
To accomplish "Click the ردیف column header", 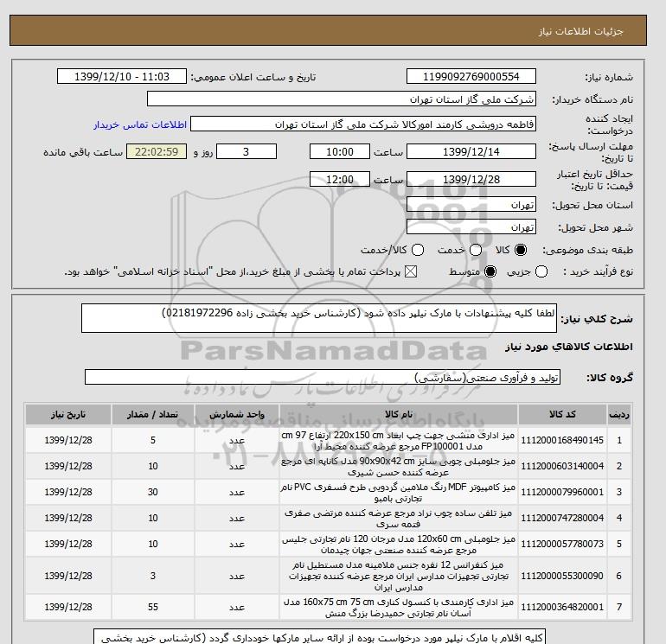I will coord(618,414).
